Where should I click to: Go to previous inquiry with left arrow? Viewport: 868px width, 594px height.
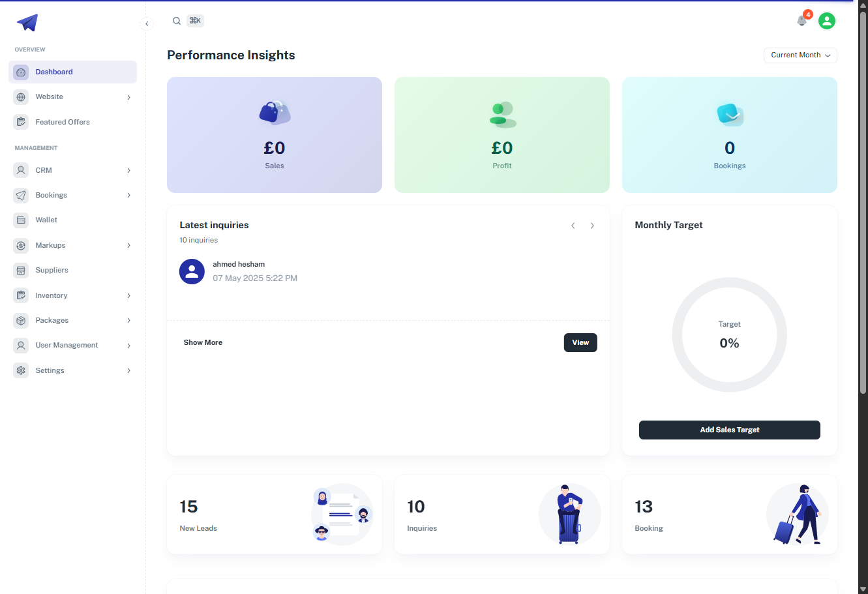(x=573, y=226)
